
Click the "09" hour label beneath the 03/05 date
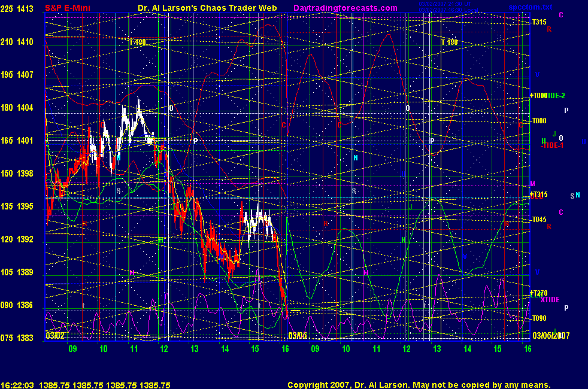[316, 349]
